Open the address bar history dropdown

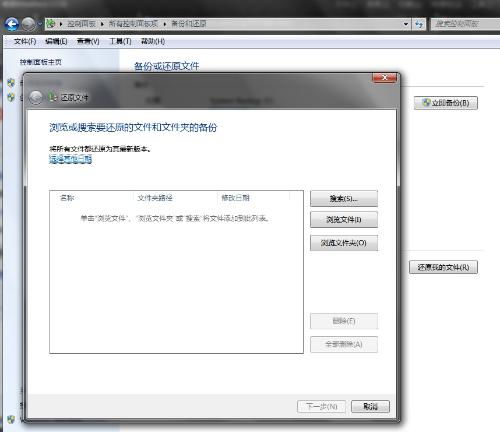[406, 24]
